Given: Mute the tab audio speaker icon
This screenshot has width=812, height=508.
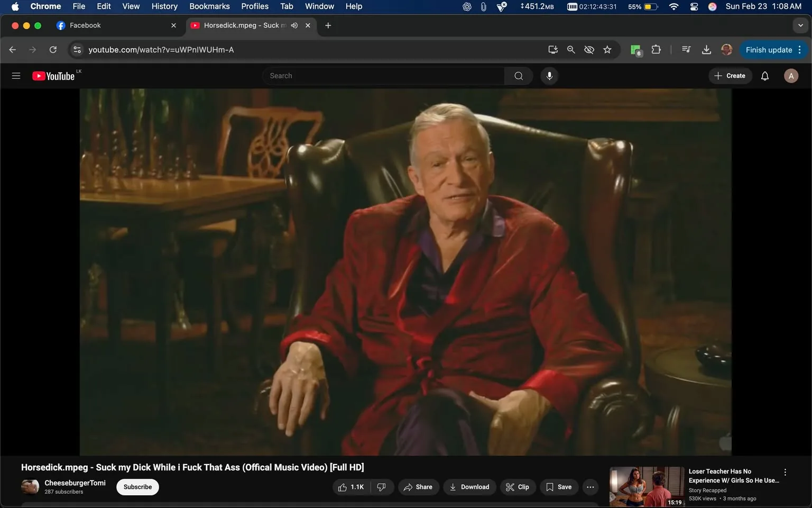Looking at the screenshot, I should 294,25.
